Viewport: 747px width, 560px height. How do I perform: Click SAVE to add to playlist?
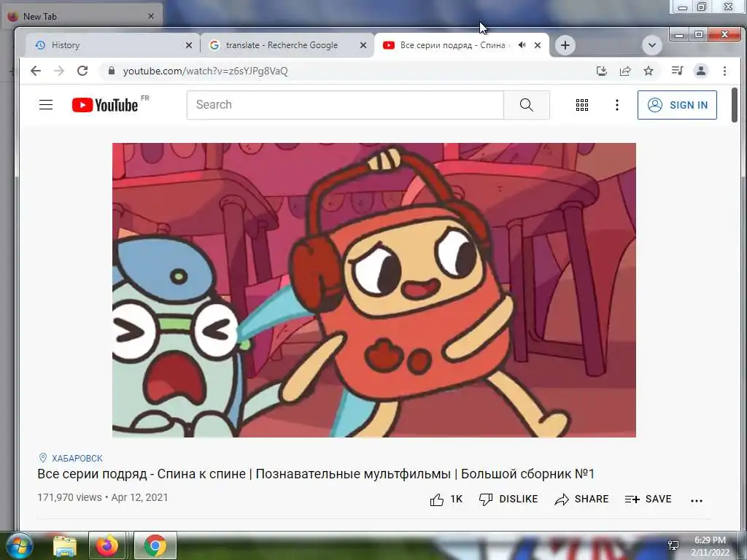tap(648, 499)
